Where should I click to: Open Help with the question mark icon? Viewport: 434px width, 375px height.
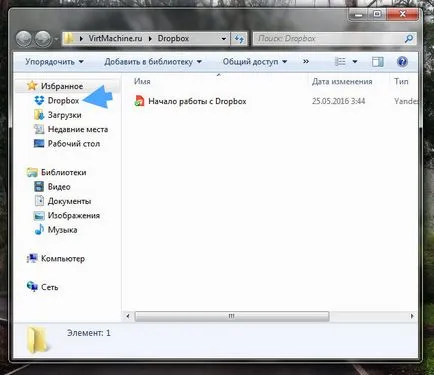click(x=402, y=62)
